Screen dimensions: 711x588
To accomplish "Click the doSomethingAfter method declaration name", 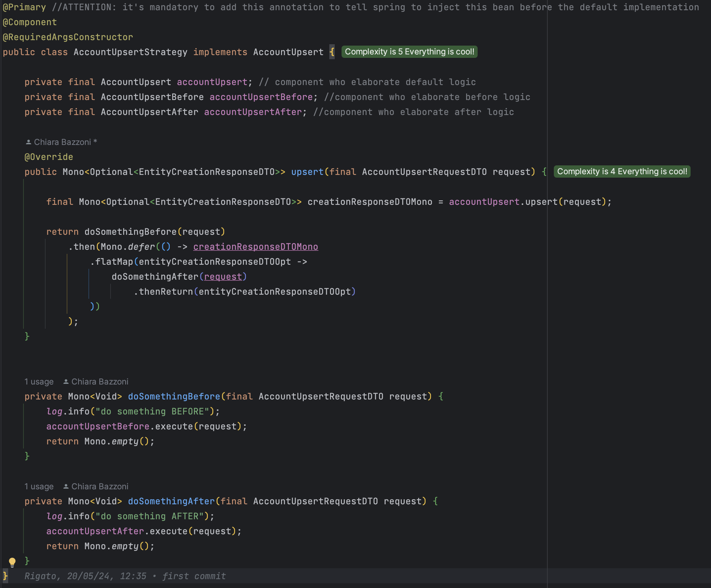I will click(171, 501).
